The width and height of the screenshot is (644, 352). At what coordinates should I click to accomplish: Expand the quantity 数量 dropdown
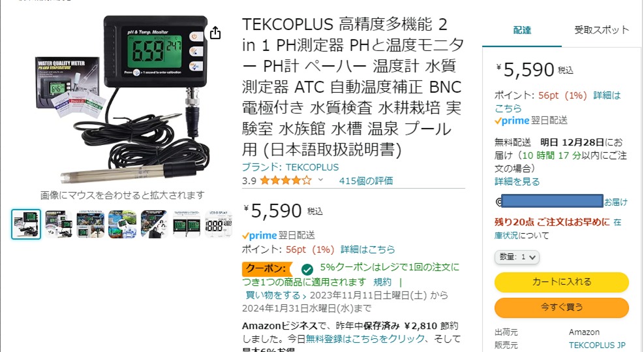[517, 257]
